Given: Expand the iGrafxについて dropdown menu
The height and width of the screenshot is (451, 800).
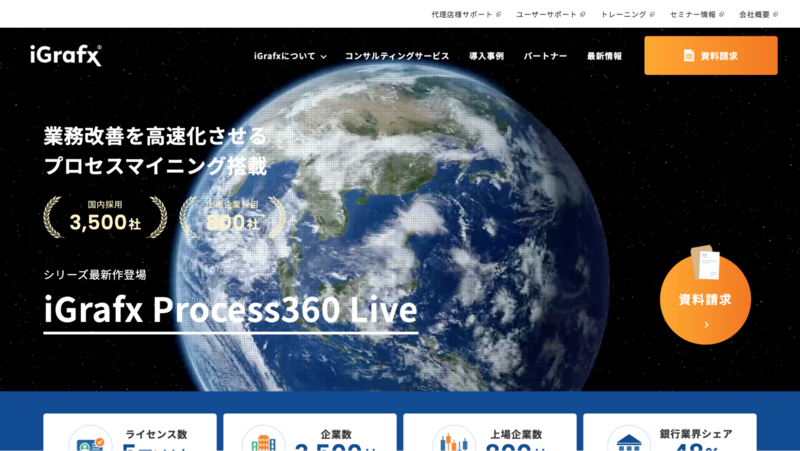Looking at the screenshot, I should point(290,56).
